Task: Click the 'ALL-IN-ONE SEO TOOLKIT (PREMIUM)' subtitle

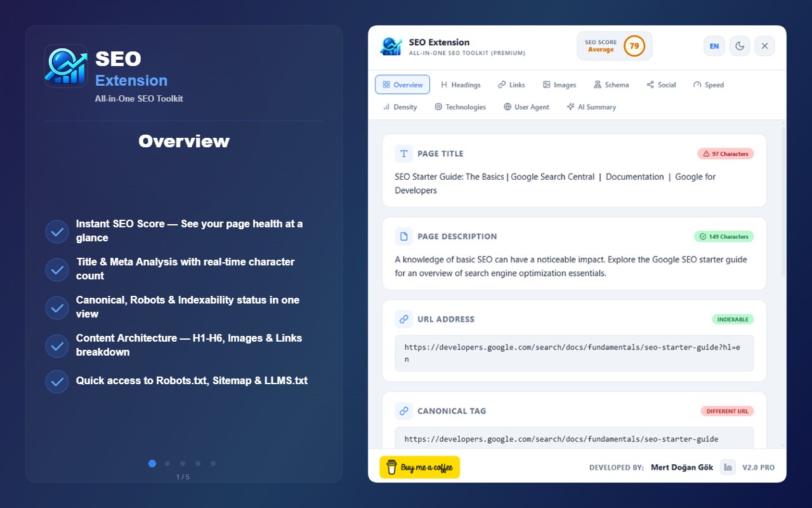Action: point(467,53)
